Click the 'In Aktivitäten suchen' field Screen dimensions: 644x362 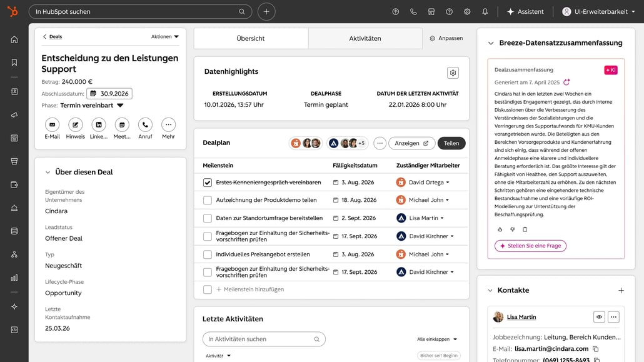pyautogui.click(x=264, y=339)
